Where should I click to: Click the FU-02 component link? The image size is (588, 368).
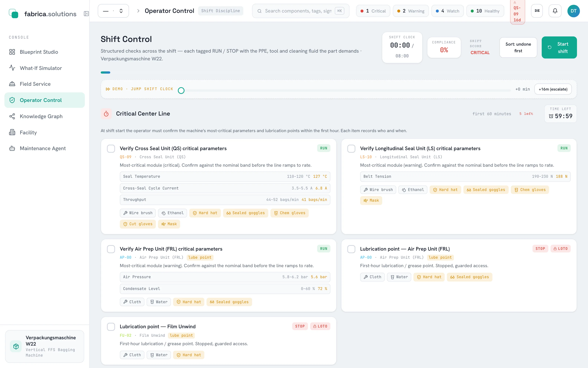click(125, 335)
